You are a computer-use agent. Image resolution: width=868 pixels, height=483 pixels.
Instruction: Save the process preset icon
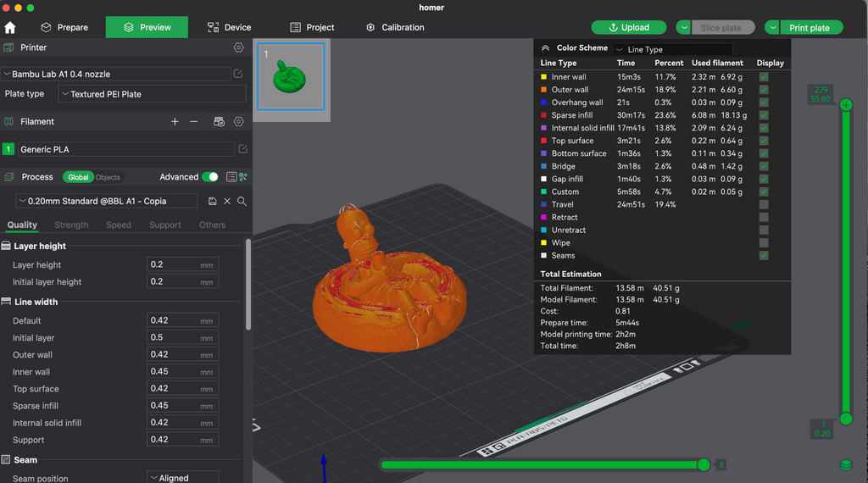[212, 202]
